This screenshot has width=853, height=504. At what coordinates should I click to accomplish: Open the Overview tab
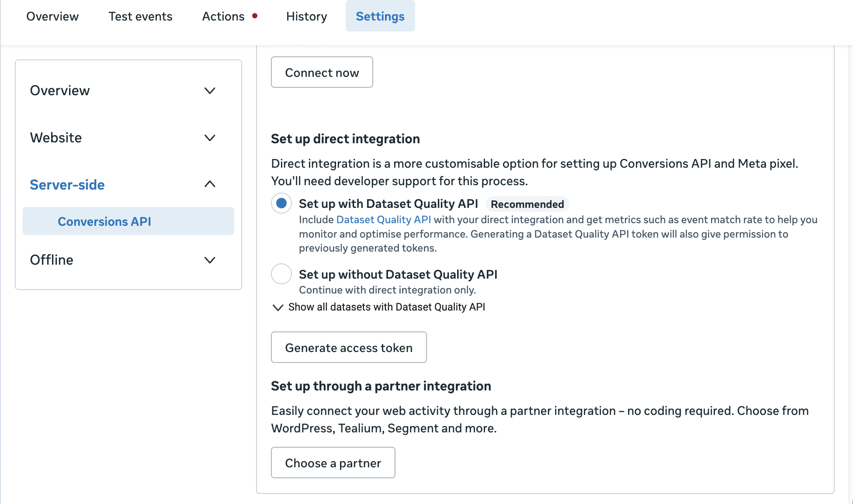pyautogui.click(x=52, y=16)
